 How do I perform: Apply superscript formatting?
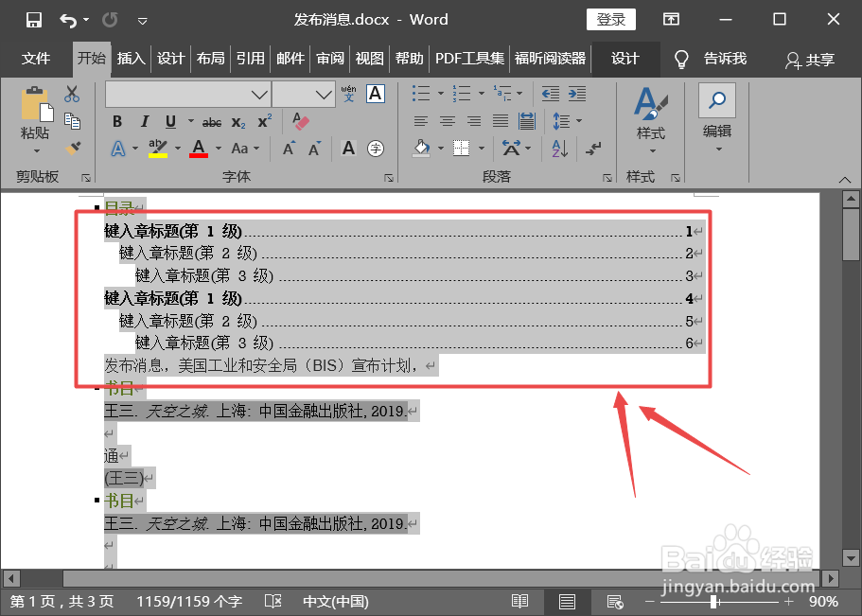pyautogui.click(x=265, y=120)
